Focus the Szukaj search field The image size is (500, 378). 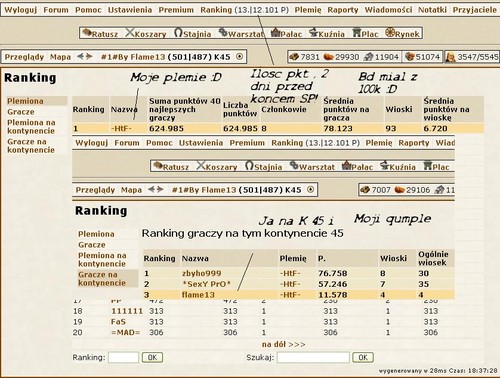click(x=313, y=357)
